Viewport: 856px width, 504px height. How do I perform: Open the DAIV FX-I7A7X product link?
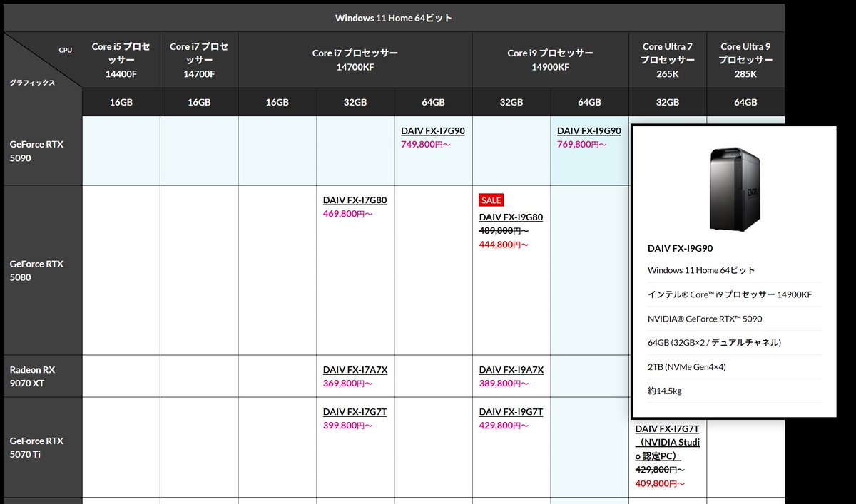tap(355, 370)
